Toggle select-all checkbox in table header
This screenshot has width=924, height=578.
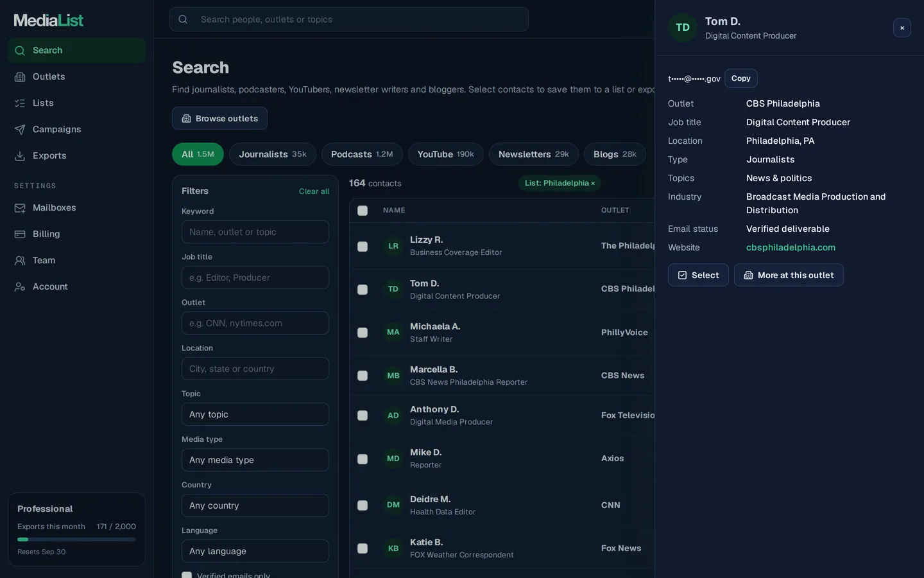coord(363,211)
